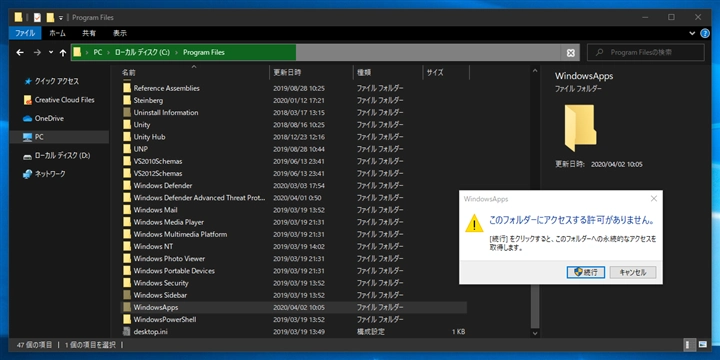The image size is (720, 360).
Task: Select the Windows Sidebar folder icon
Action: (127, 295)
